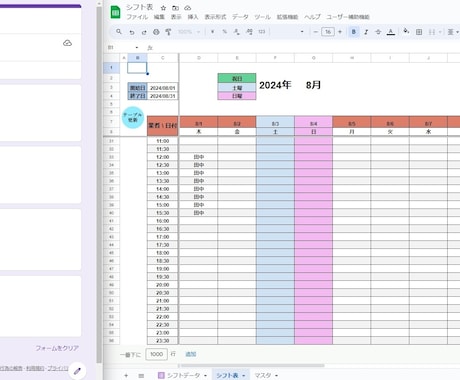
Task: Click the 2024/08/31 end date cell
Action: coord(163,96)
